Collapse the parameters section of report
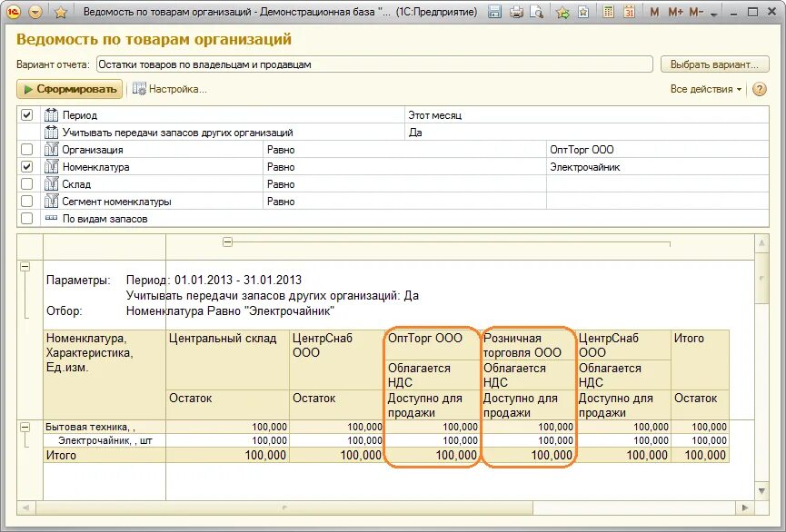Viewport: 786px width, 532px height. [x=25, y=267]
